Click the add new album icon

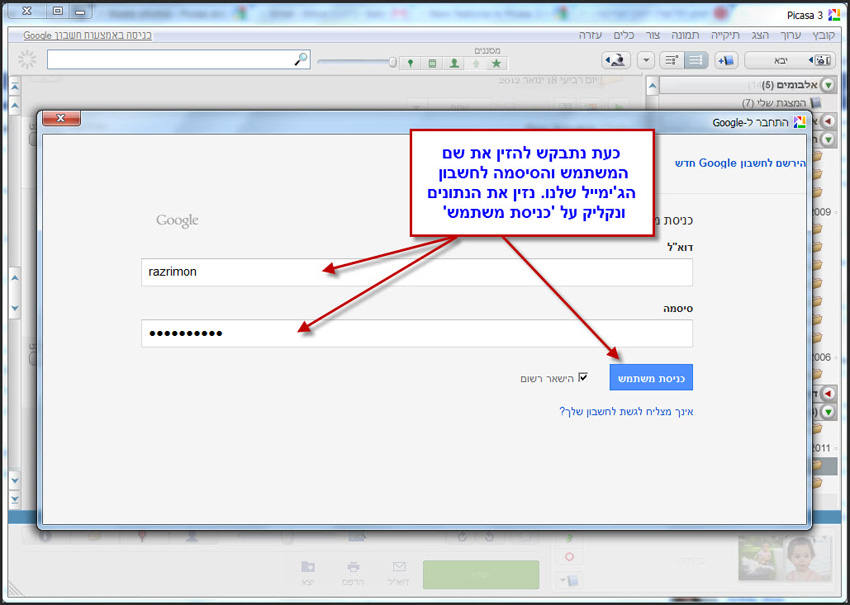pyautogui.click(x=725, y=60)
